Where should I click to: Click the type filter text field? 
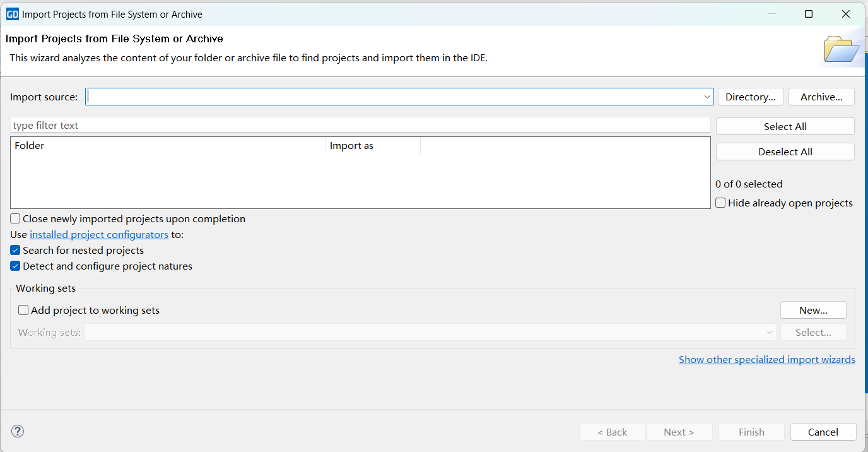[x=360, y=126]
